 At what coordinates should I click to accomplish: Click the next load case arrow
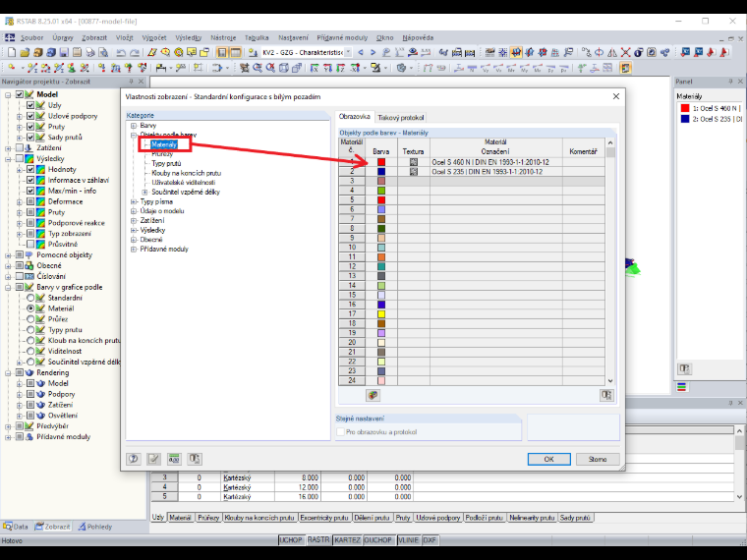373,52
